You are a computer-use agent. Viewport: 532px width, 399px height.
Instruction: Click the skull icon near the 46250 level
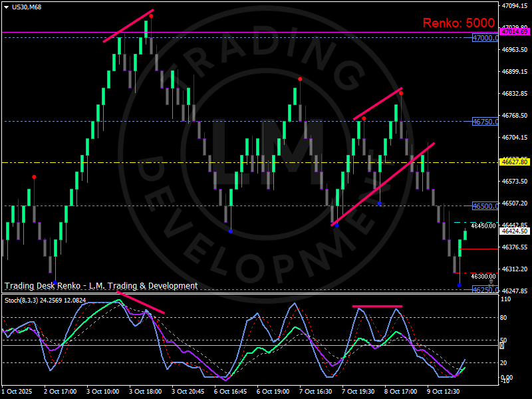tap(491, 282)
